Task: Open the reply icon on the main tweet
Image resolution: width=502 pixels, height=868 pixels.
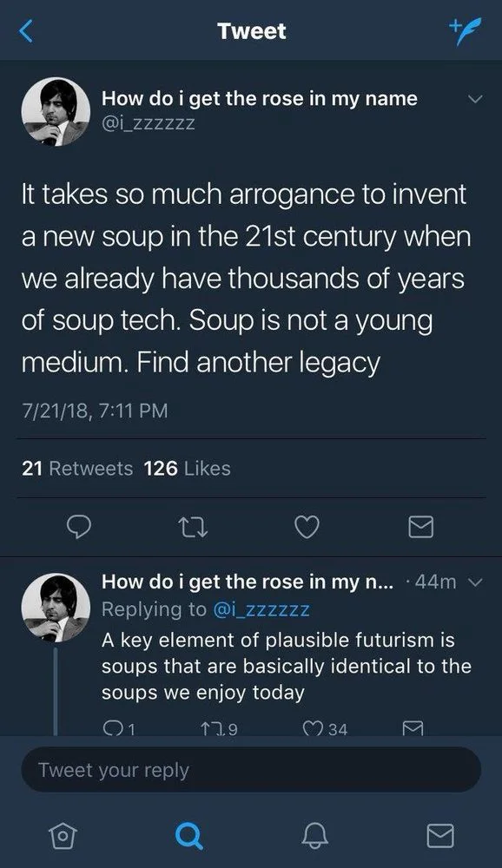Action: coord(80,527)
